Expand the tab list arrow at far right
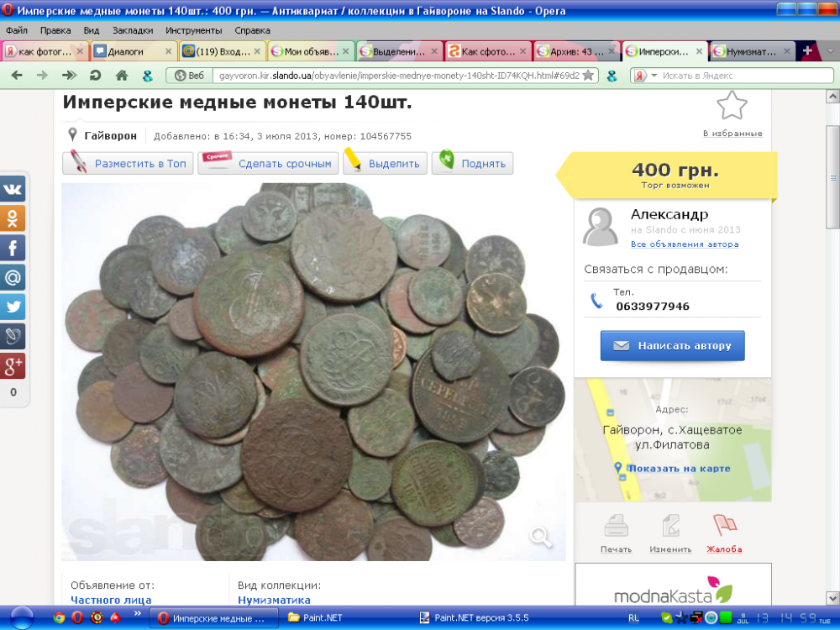 (x=829, y=51)
